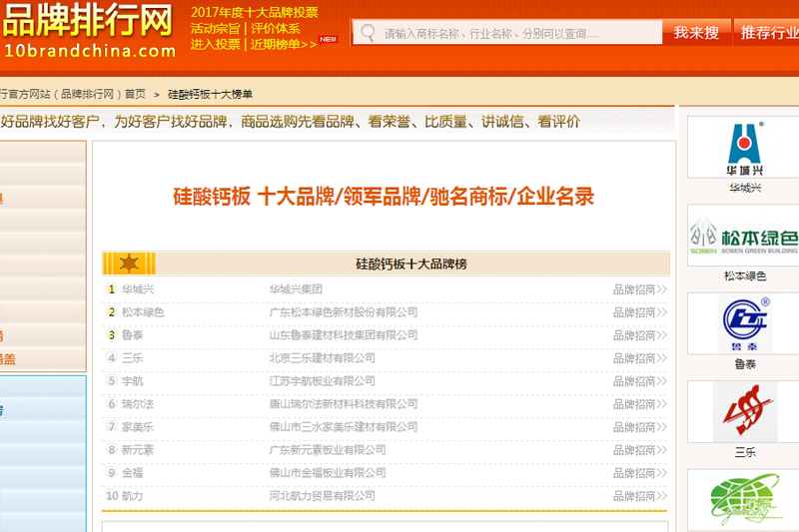Click 品牌招商>> in 鲁泰 row
Screen dimensions: 799x532
(x=639, y=335)
